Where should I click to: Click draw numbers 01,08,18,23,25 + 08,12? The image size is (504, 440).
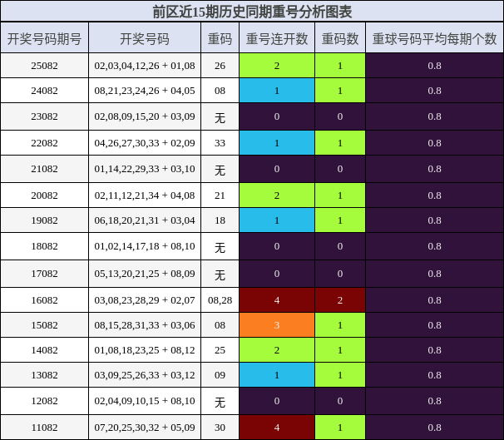pyautogui.click(x=145, y=350)
